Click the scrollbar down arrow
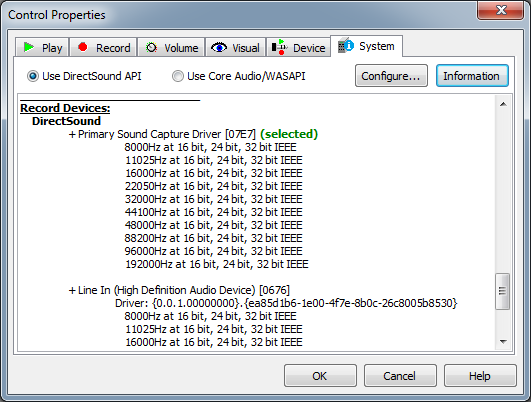 [x=503, y=342]
